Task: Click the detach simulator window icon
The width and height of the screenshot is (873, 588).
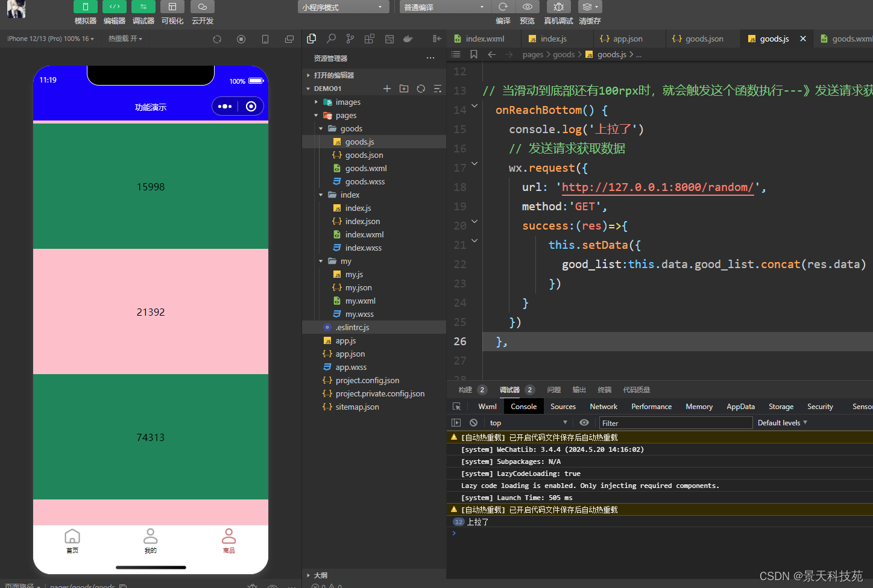Action: tap(289, 39)
